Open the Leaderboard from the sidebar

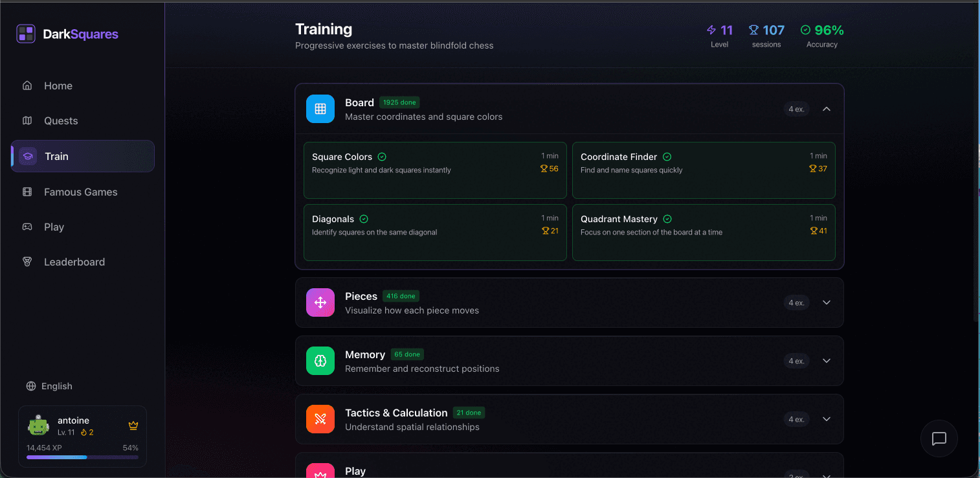tap(74, 262)
